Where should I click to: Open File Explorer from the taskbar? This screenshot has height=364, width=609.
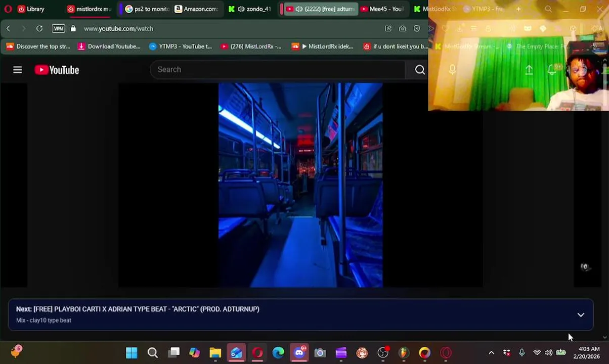(x=215, y=353)
